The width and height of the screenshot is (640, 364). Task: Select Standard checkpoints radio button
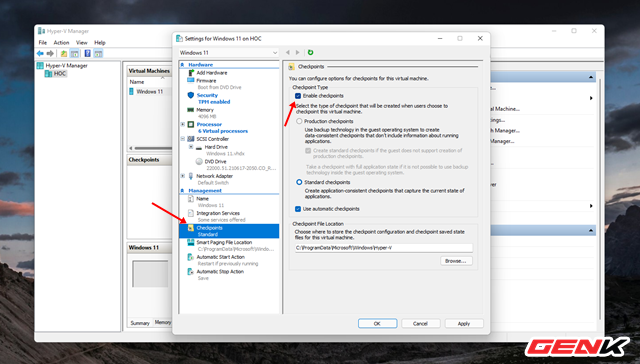(299, 182)
